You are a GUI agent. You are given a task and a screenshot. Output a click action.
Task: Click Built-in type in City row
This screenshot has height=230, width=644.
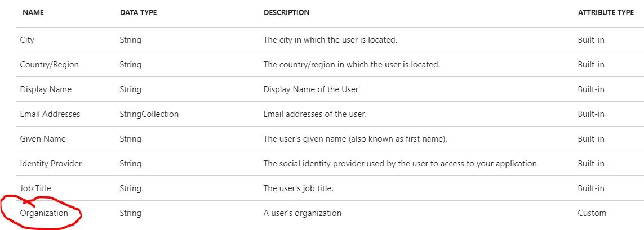591,40
